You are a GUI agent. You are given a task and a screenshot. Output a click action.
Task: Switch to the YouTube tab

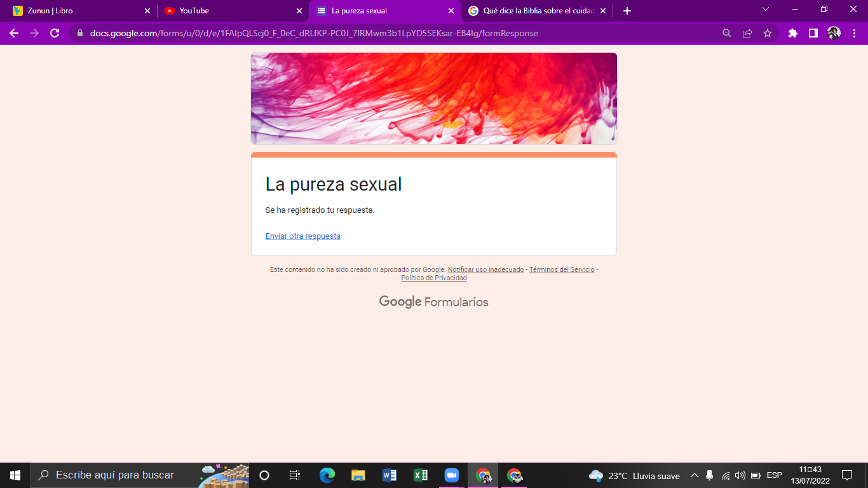[233, 11]
